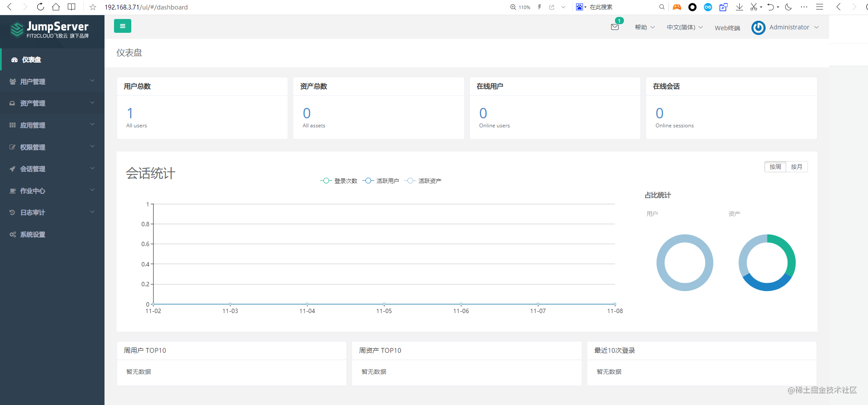Open the search engine selector arrow
Image resolution: width=868 pixels, height=405 pixels.
point(585,7)
